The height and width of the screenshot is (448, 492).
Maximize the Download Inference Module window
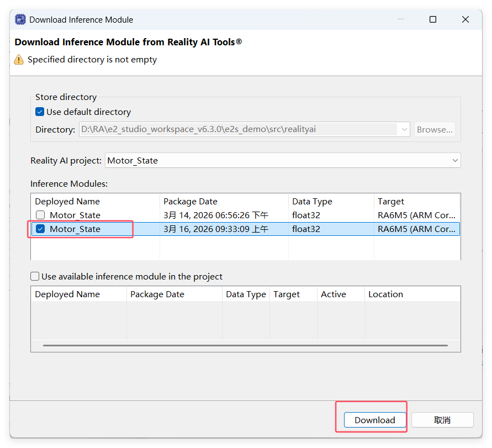[x=433, y=19]
